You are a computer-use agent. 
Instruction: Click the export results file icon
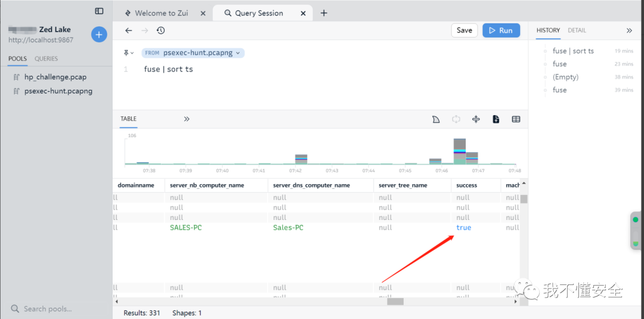(x=496, y=119)
